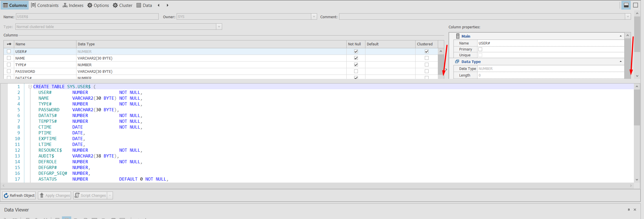Open the Comment field dropdown arrow
Image resolution: width=644 pixels, height=219 pixels.
coord(628,17)
